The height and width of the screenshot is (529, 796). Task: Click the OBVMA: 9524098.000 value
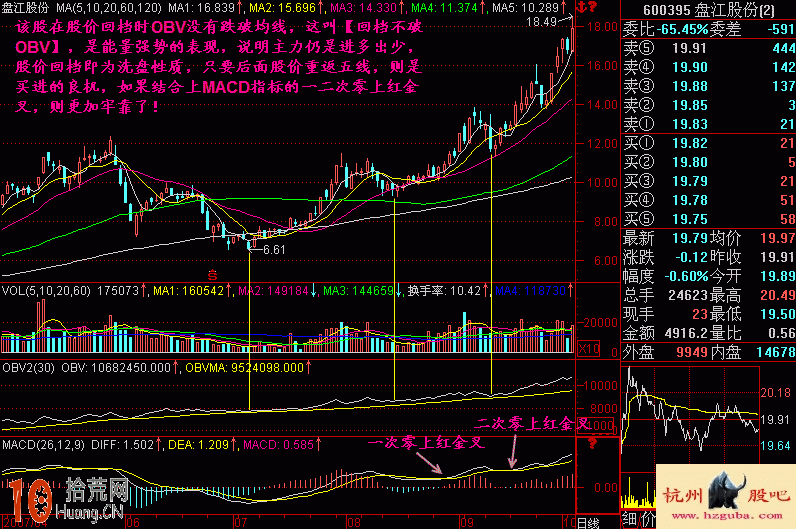(248, 368)
